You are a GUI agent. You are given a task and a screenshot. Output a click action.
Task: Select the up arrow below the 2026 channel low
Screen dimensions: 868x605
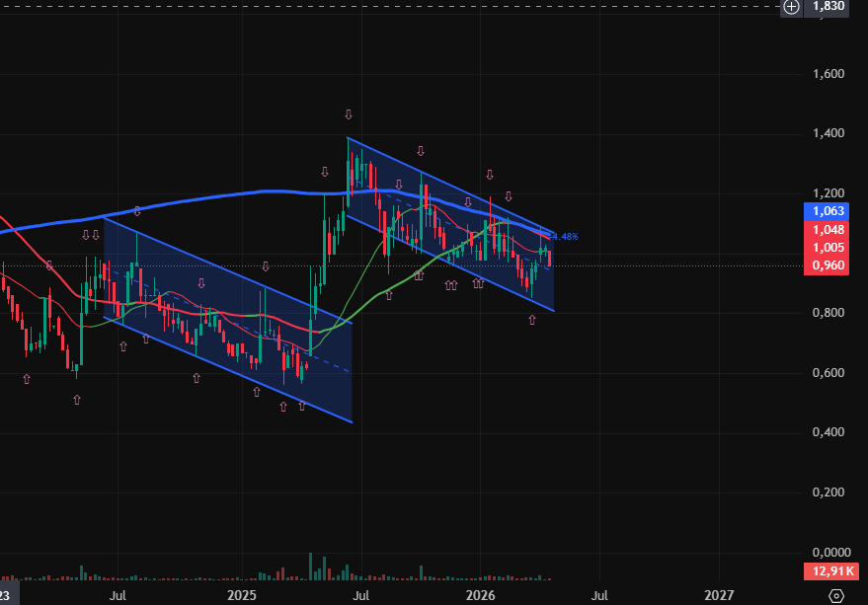[x=532, y=320]
